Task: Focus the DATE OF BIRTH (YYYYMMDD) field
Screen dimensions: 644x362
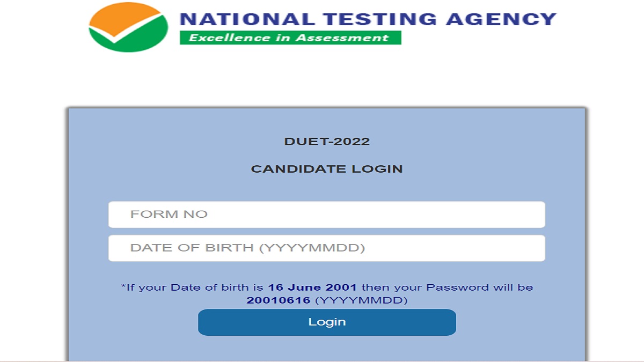Action: click(x=327, y=248)
